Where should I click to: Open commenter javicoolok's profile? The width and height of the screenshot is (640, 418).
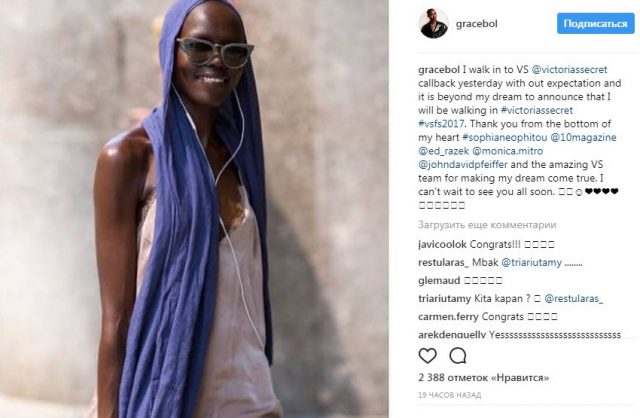pos(442,245)
